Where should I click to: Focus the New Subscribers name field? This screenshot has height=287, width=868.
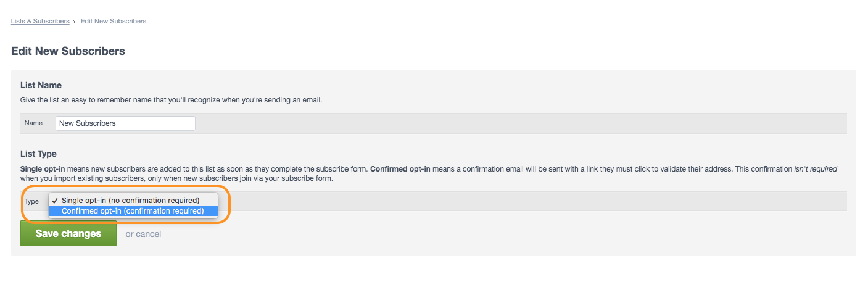[x=125, y=123]
